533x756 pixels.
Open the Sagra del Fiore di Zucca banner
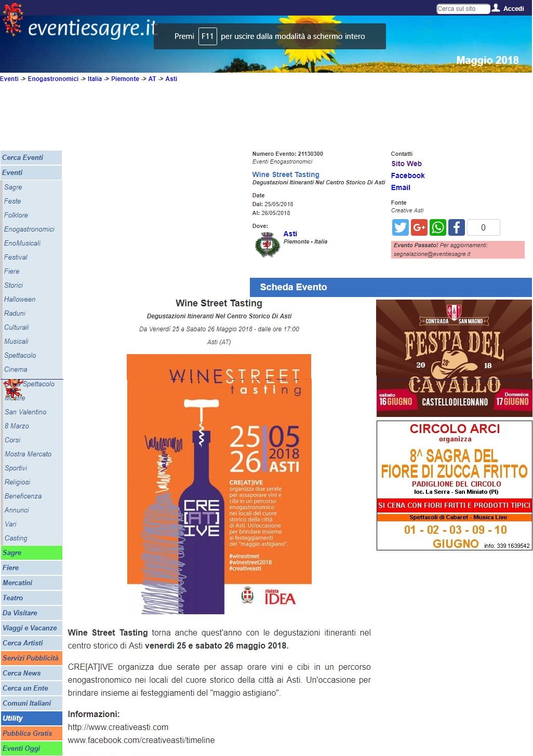pos(455,485)
